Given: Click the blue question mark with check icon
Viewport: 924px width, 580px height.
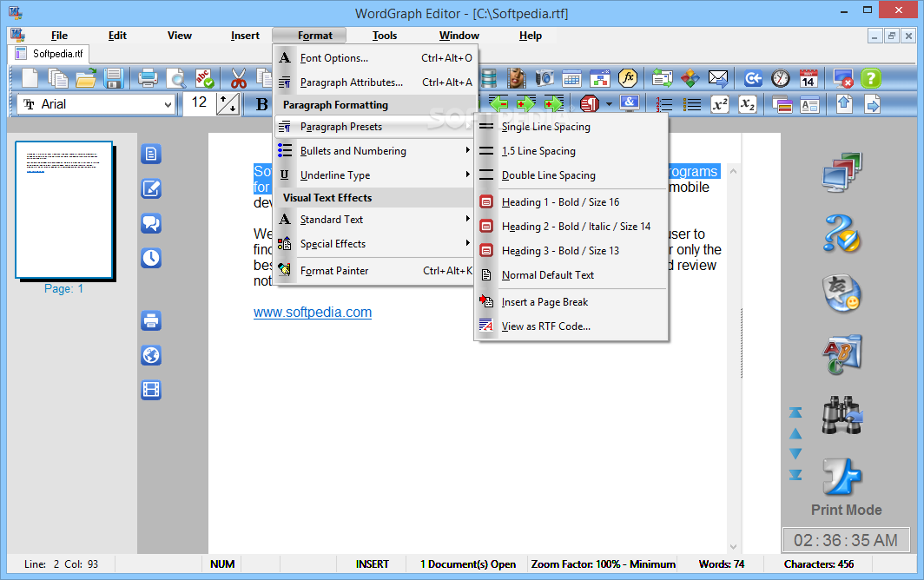Looking at the screenshot, I should (842, 233).
